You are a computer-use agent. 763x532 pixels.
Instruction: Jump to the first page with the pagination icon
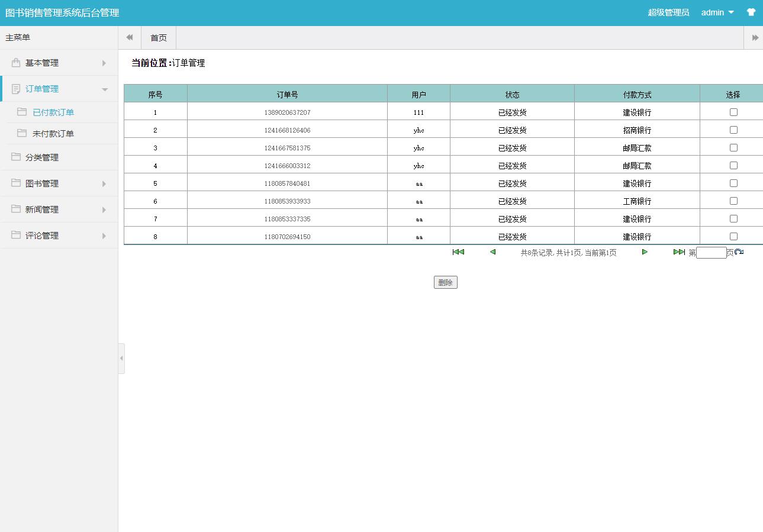tap(459, 252)
